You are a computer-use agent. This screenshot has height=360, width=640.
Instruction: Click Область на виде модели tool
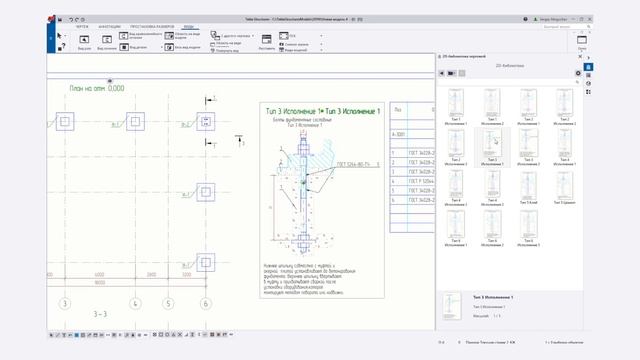[x=183, y=36]
